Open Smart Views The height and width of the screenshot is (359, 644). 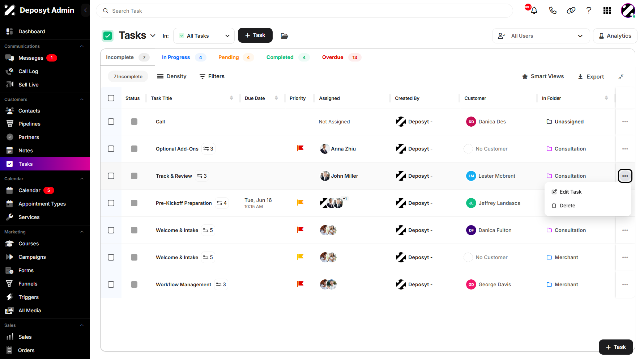pyautogui.click(x=543, y=76)
